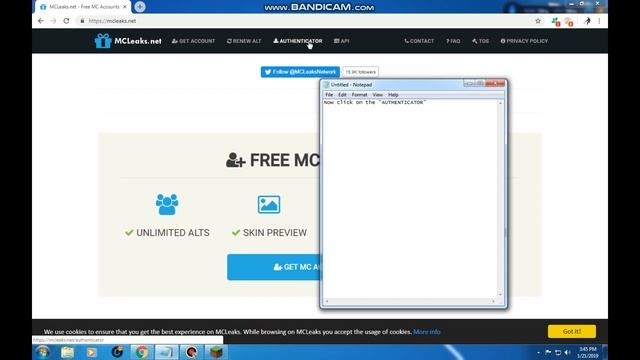The image size is (640, 360).
Task: Open the blue G app in taskbar
Action: [x=117, y=352]
